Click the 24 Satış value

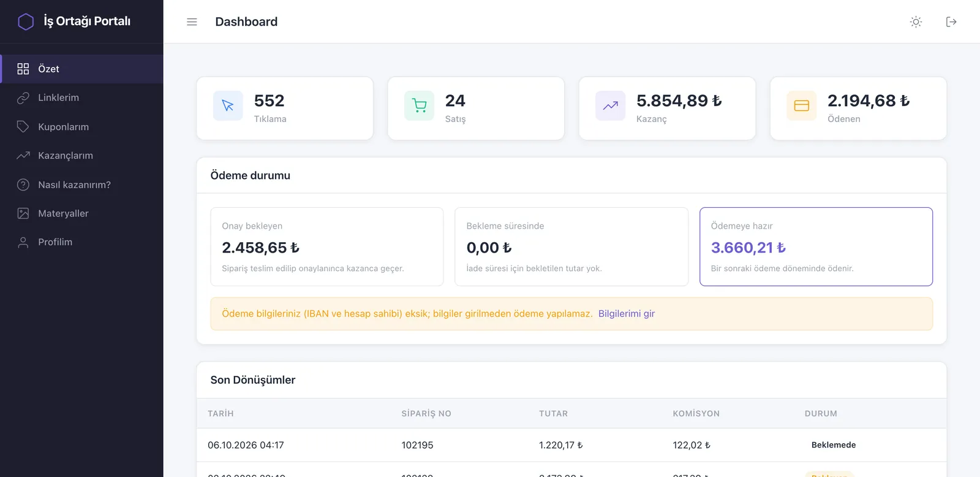[x=455, y=101]
